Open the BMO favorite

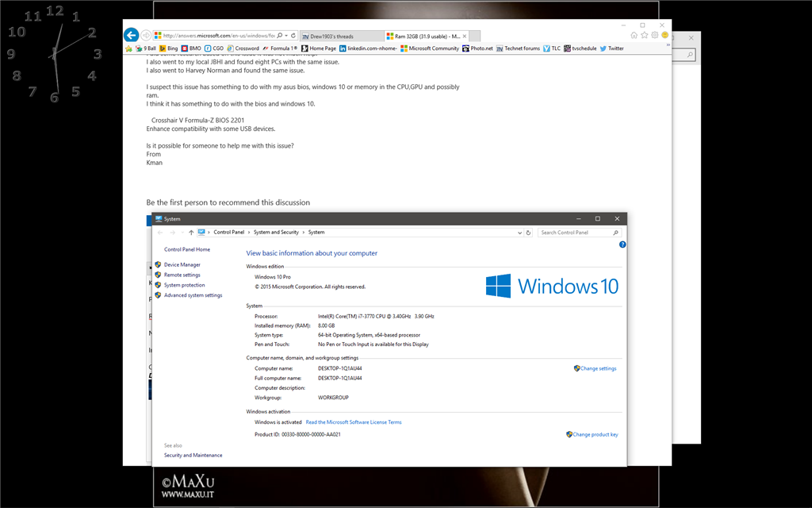pos(191,48)
